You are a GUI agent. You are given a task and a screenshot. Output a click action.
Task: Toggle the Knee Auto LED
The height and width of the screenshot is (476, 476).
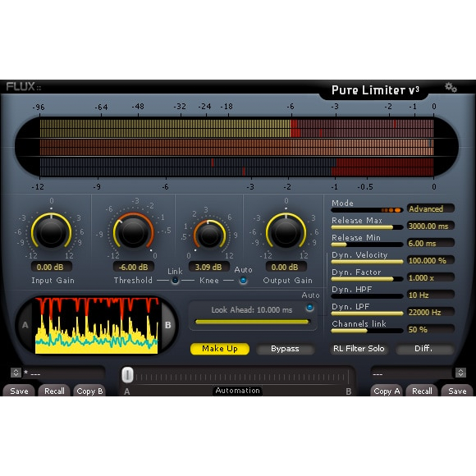[x=243, y=281]
